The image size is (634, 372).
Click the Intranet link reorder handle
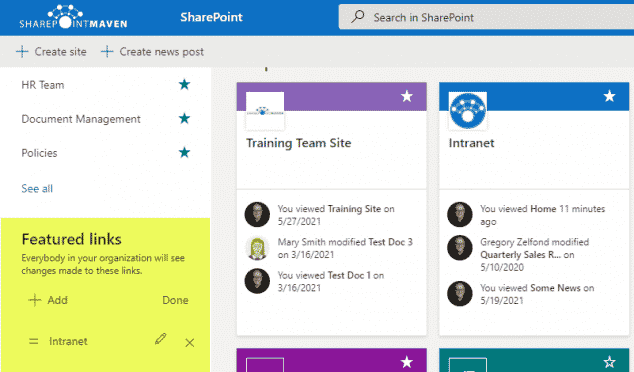[x=34, y=341]
